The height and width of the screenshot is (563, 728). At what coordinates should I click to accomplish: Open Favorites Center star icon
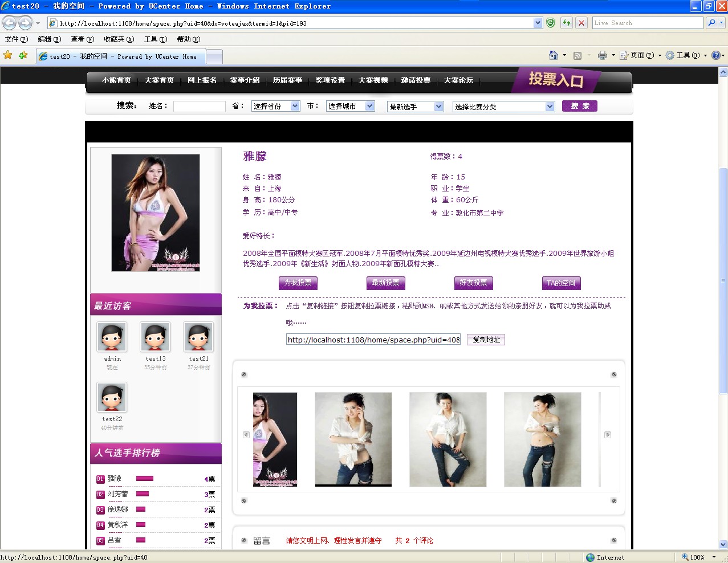pos(8,55)
